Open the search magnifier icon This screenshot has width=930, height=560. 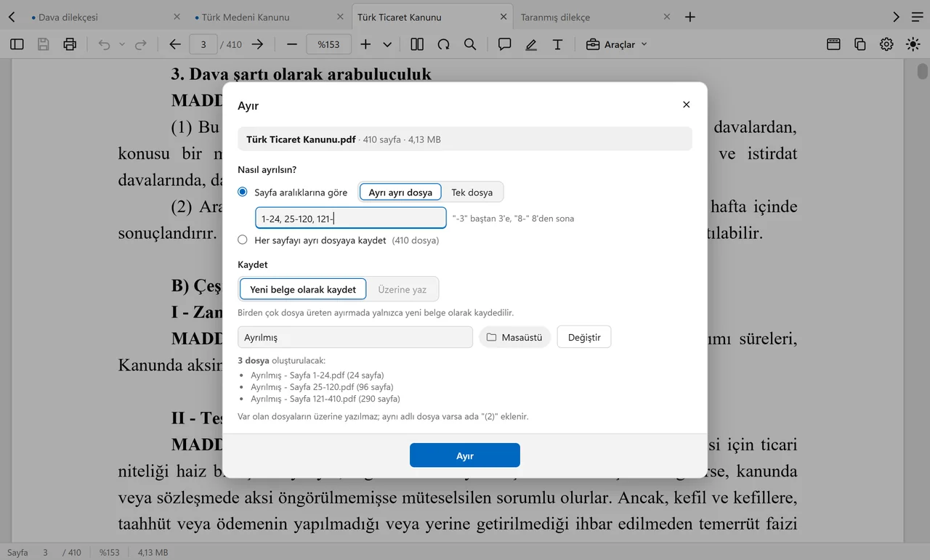470,44
